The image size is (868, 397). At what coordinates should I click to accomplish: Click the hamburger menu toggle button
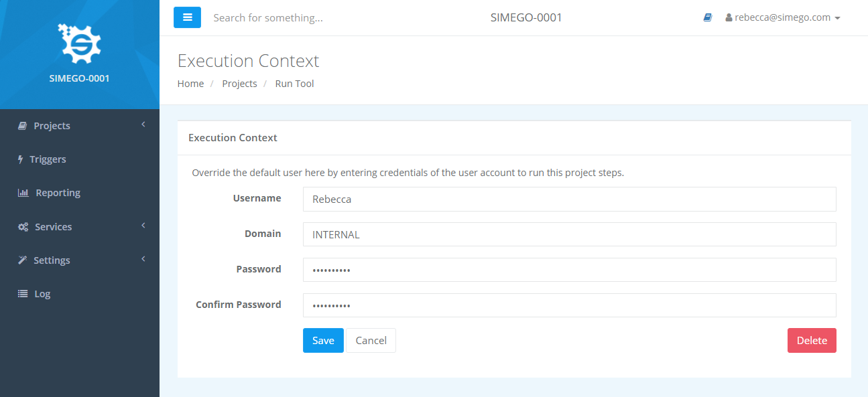[187, 17]
